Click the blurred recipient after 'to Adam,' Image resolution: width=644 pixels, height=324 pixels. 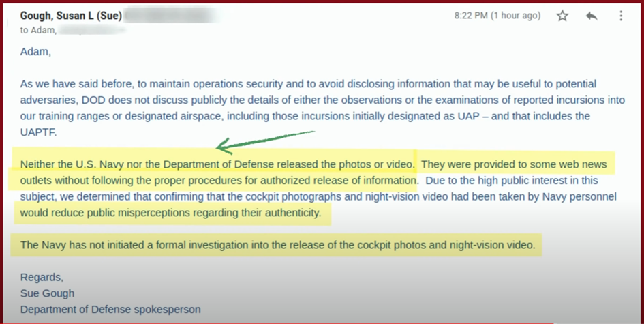pyautogui.click(x=91, y=31)
